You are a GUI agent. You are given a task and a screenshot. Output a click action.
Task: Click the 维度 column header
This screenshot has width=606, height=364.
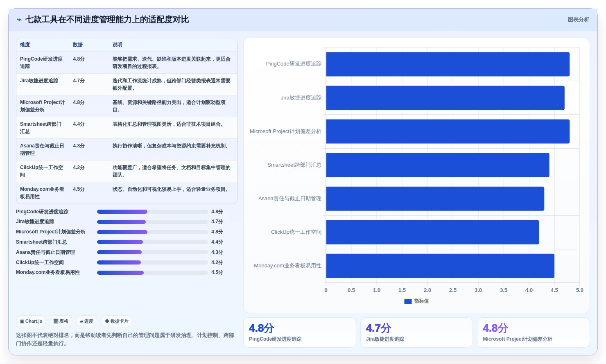[x=25, y=45]
